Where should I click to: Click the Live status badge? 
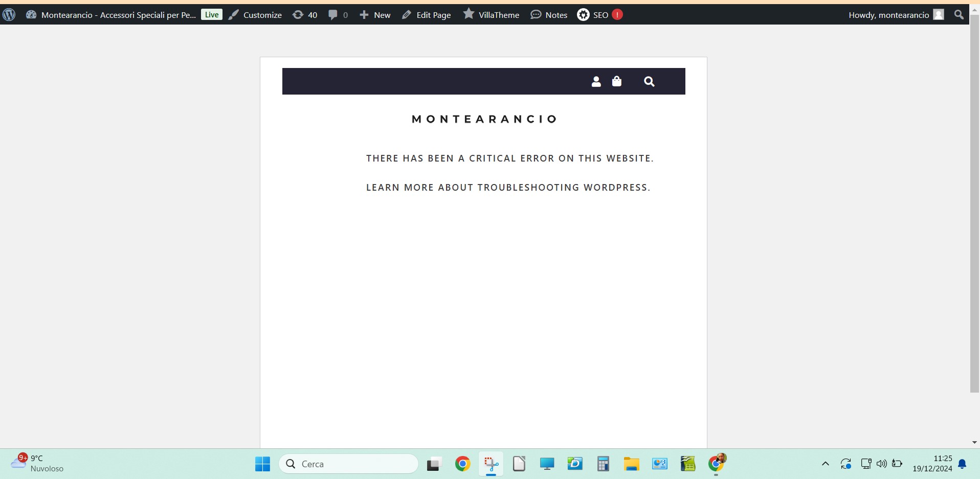[x=212, y=15]
